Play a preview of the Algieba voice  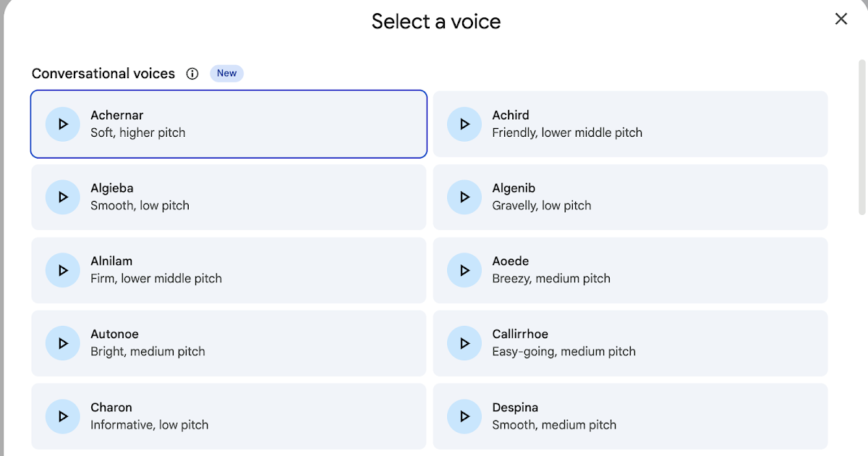pos(62,197)
